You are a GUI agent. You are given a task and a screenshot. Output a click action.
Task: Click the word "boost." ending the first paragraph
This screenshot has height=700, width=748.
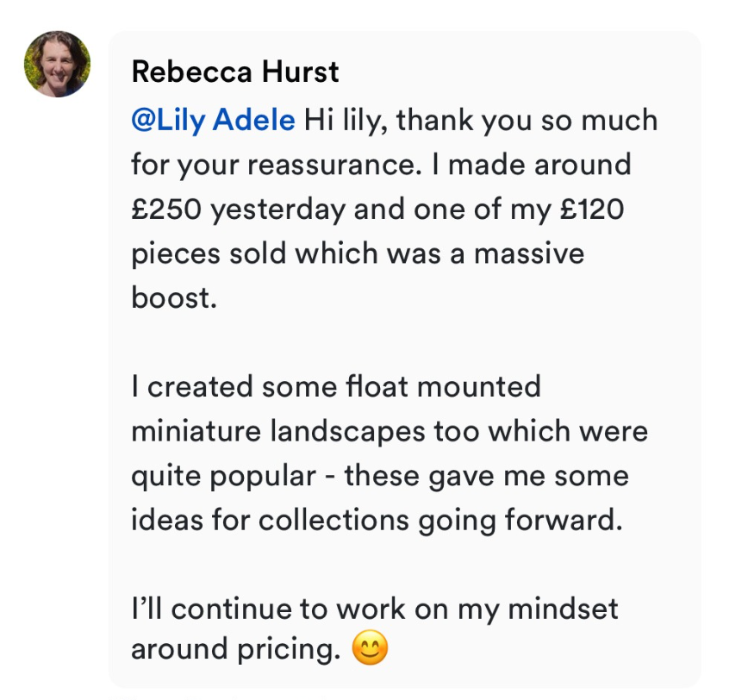pos(171,298)
